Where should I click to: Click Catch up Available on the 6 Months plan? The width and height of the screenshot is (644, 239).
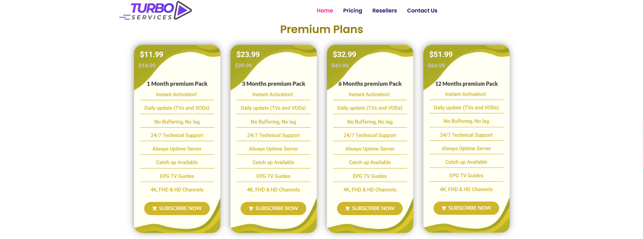[x=370, y=162]
